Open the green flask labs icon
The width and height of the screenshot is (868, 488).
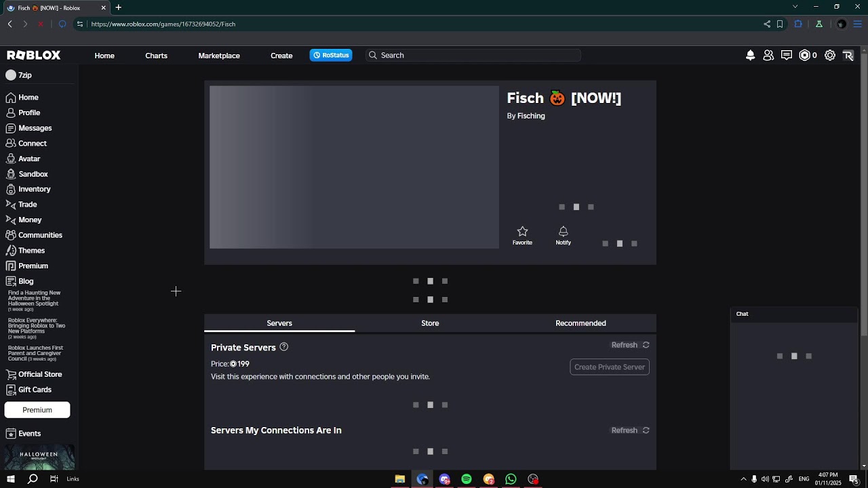click(x=819, y=24)
